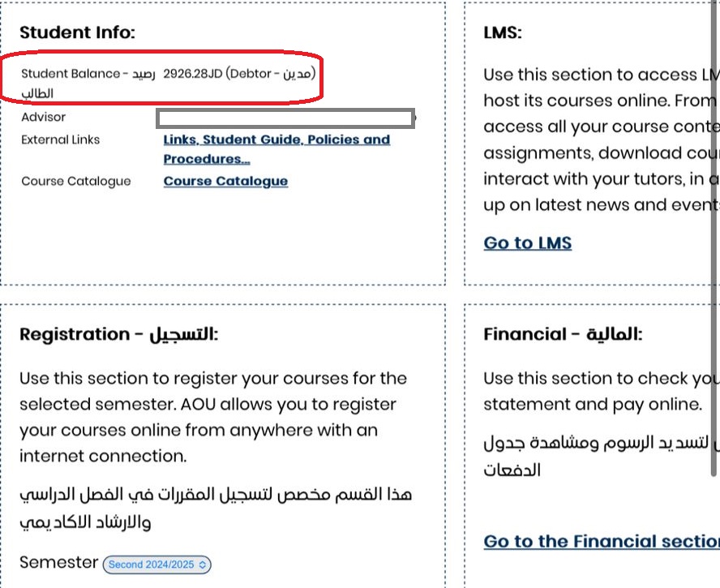720x588 pixels.
Task: Click the Student Info heading
Action: pos(77,32)
